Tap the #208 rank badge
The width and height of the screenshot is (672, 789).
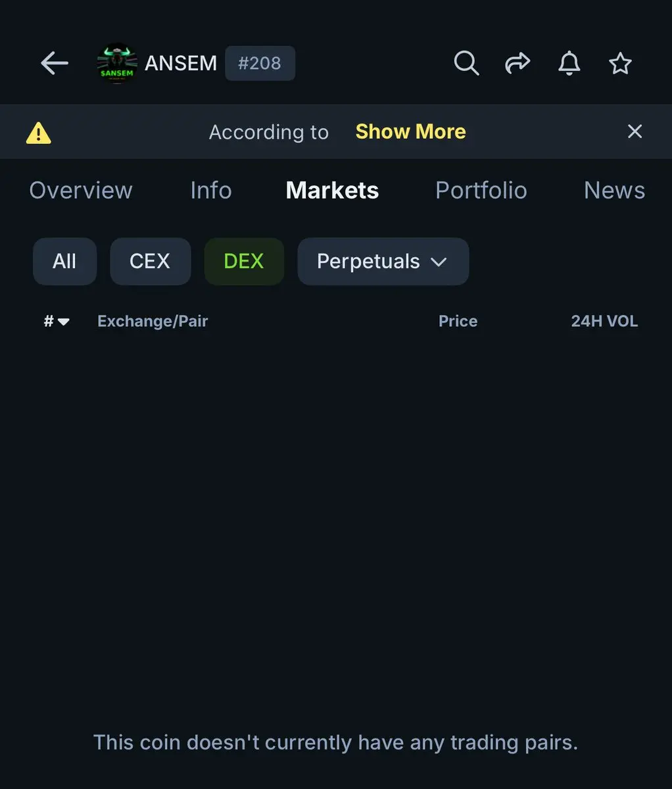click(x=260, y=63)
